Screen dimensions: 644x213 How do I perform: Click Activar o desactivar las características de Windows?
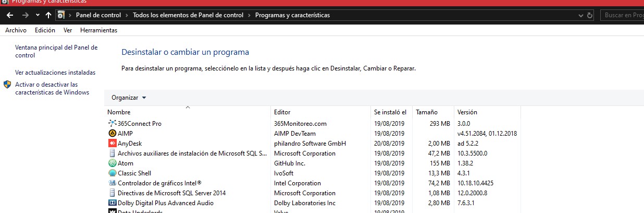coord(52,88)
